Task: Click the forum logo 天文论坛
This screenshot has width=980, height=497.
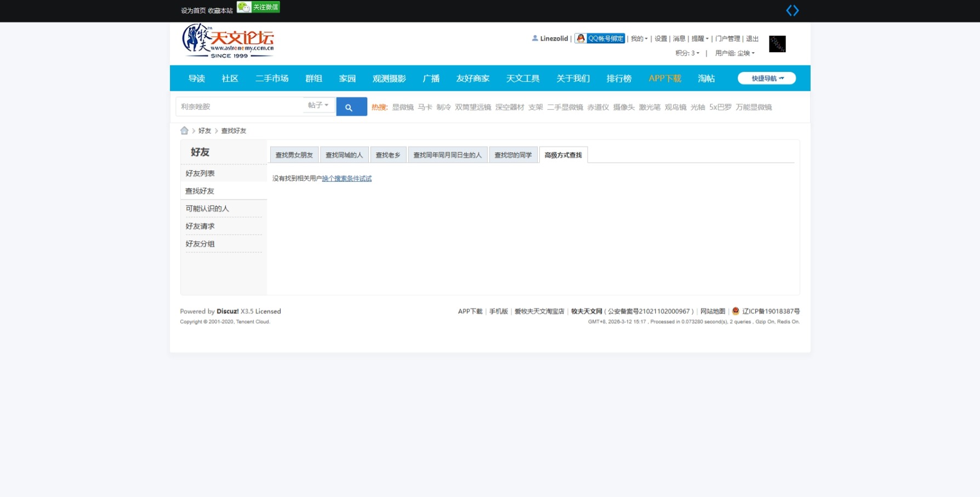Action: [x=227, y=41]
